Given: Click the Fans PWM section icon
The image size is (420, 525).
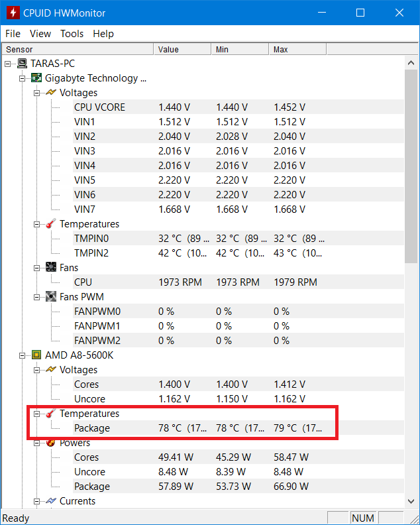Looking at the screenshot, I should 51,296.
